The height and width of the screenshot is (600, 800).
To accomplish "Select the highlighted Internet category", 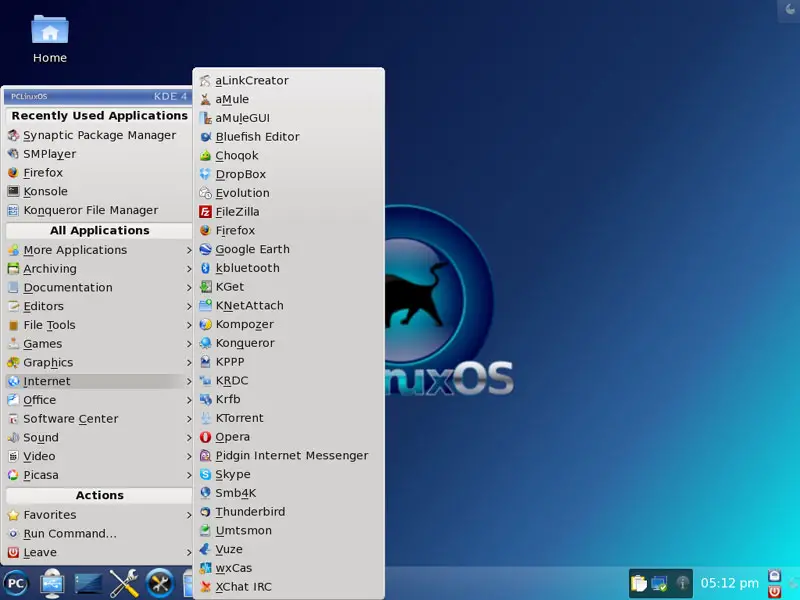I will (x=99, y=381).
